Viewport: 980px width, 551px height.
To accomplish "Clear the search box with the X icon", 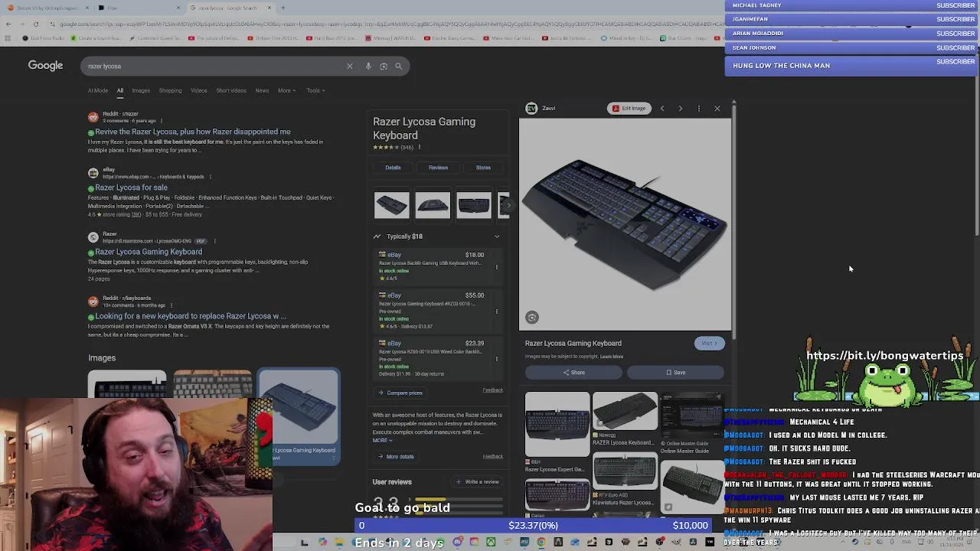I will point(350,66).
